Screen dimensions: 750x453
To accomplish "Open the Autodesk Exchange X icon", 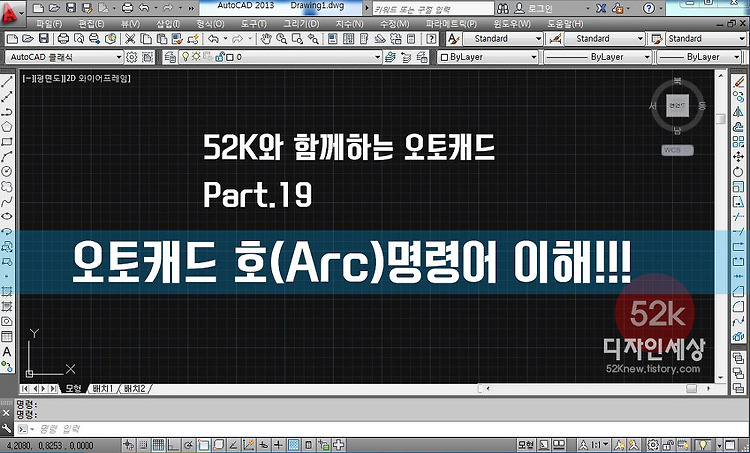I will pos(602,8).
